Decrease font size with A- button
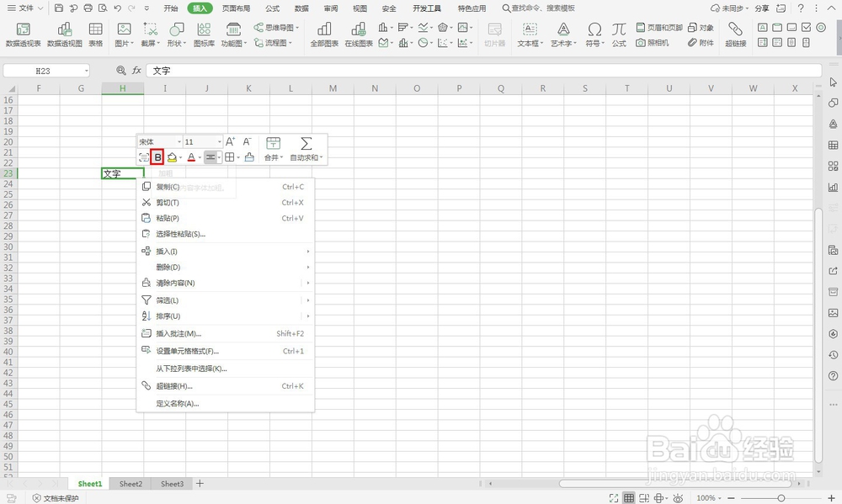This screenshot has width=842, height=504. coord(247,141)
